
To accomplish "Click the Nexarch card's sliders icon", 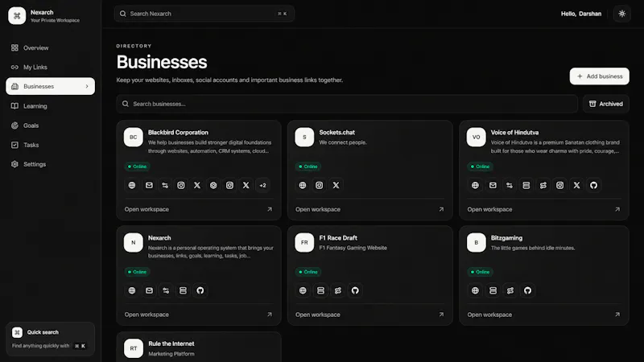I will coord(166,290).
